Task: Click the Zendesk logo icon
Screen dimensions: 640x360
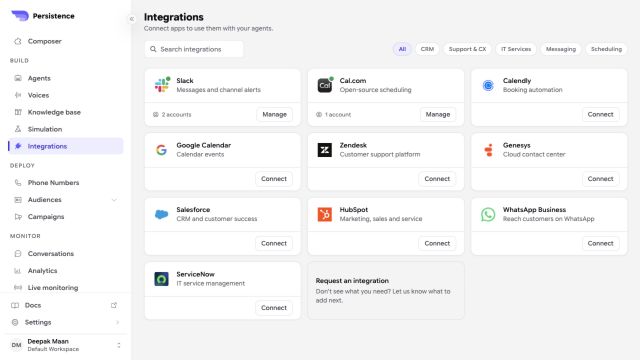Action: [325, 150]
